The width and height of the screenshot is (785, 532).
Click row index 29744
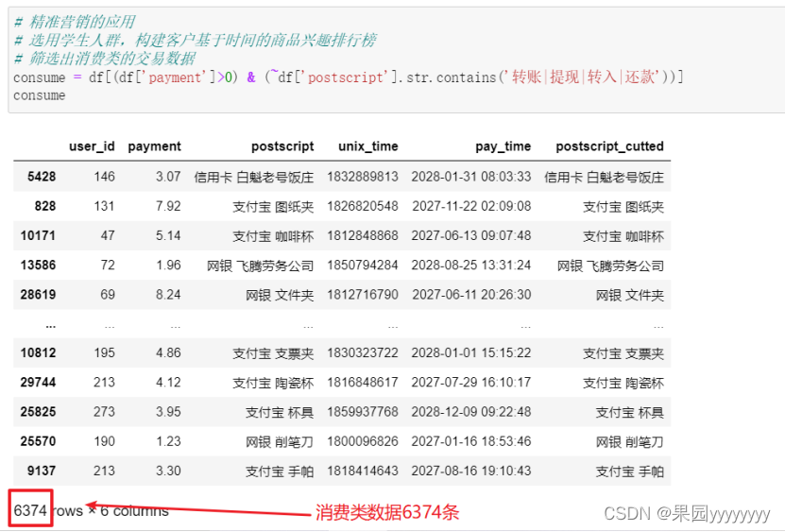(x=38, y=382)
